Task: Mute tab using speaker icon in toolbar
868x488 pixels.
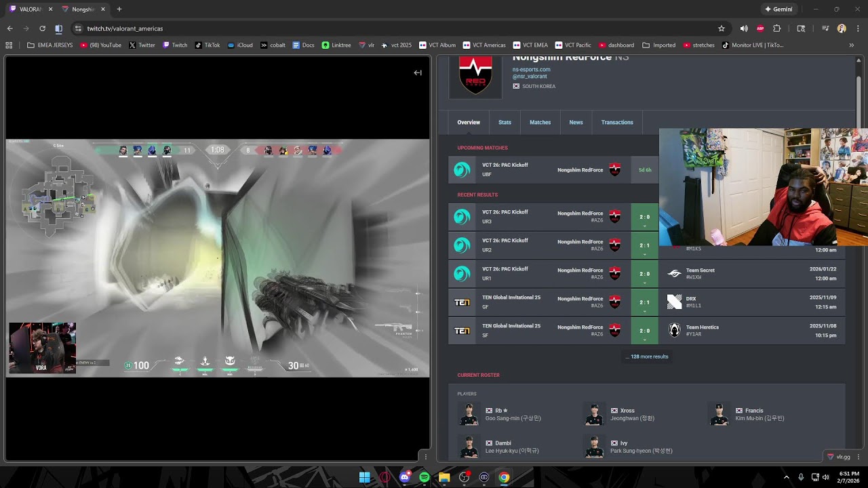Action: [x=744, y=28]
